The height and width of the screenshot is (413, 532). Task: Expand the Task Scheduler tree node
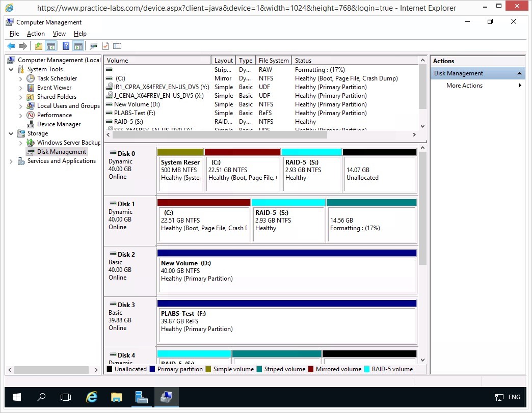[x=20, y=78]
